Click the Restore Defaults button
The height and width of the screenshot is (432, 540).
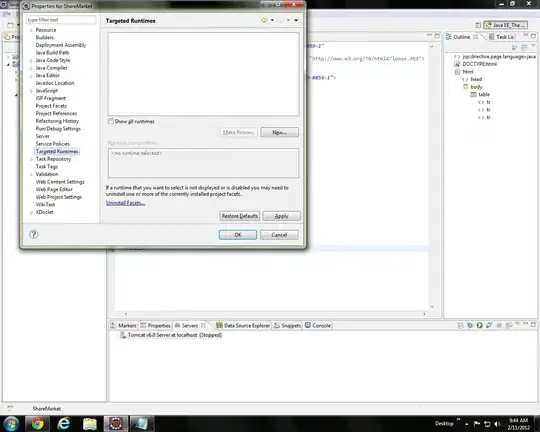239,216
